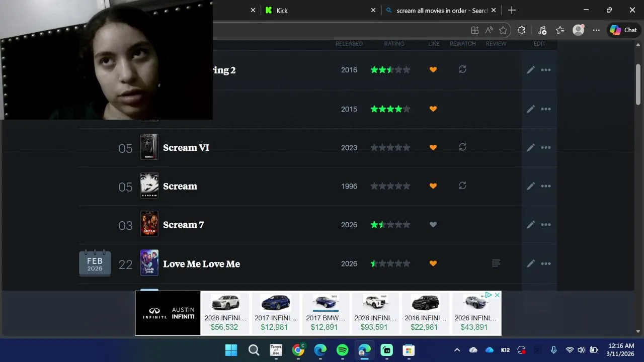Add page to favorites star icon
This screenshot has width=644, height=362.
(x=503, y=30)
